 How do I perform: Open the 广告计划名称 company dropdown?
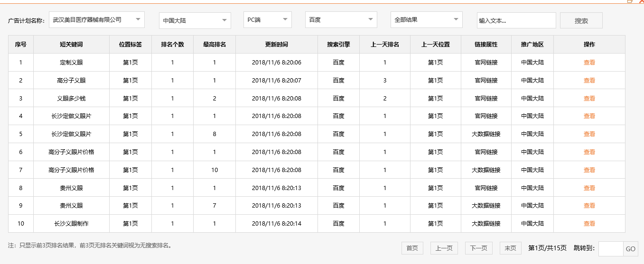click(x=97, y=20)
